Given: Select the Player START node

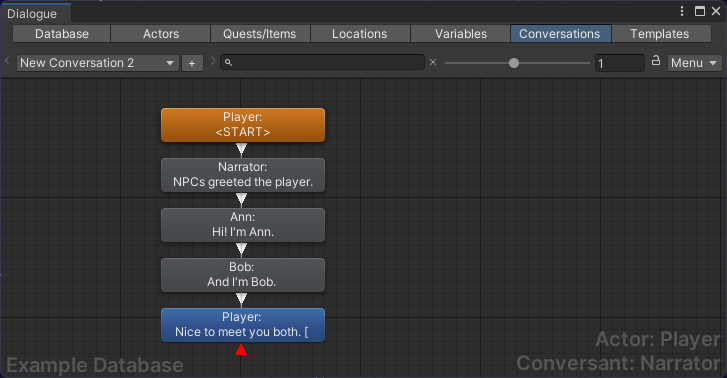Looking at the screenshot, I should coord(242,125).
